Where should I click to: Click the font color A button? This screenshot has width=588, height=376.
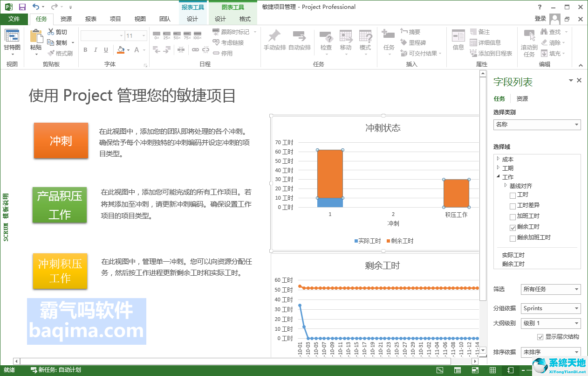coord(137,50)
